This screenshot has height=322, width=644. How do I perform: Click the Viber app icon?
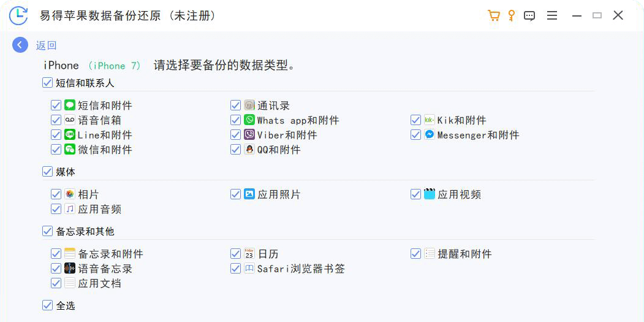point(249,134)
